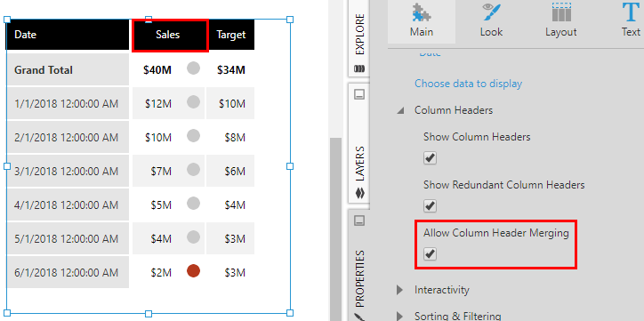Screen dimensions: 644x321
Task: Click the minimize icon above Properties
Action: point(359,221)
